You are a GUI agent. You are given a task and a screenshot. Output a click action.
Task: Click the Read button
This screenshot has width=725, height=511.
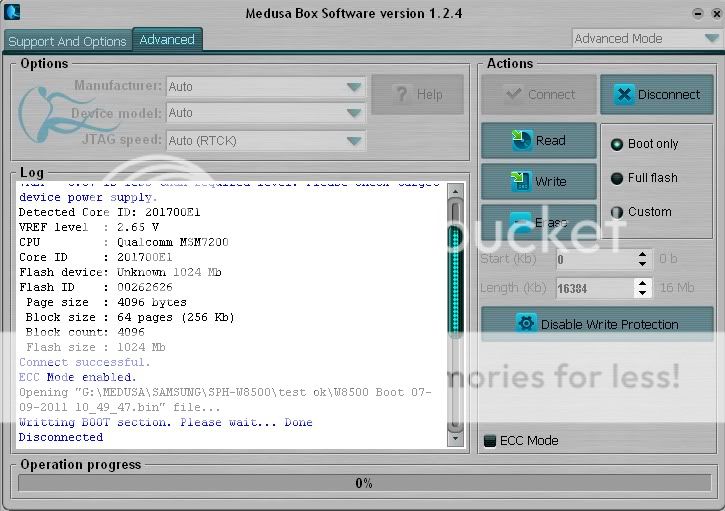pos(539,141)
